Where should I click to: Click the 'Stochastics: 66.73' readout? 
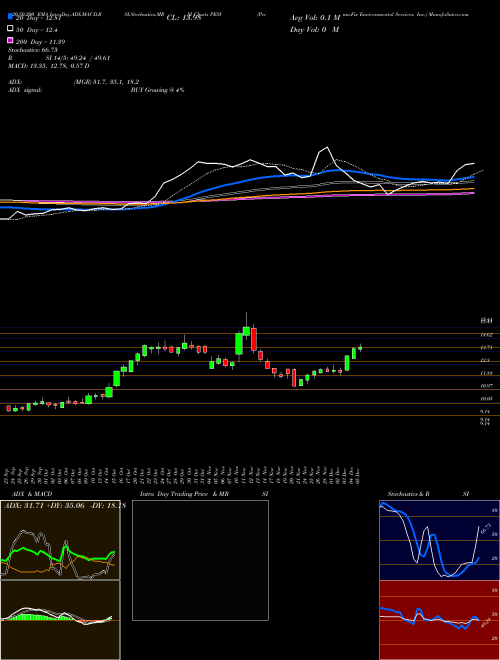[x=33, y=50]
